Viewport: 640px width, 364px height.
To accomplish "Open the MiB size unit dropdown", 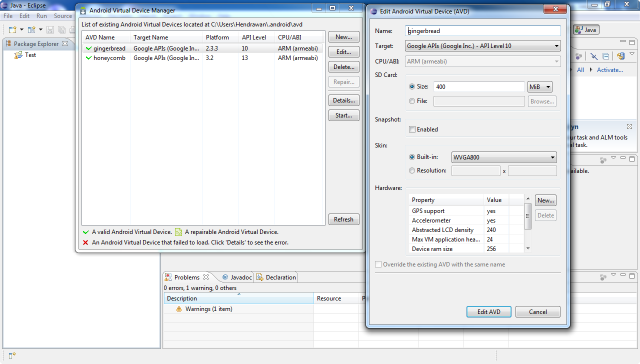I will 539,86.
